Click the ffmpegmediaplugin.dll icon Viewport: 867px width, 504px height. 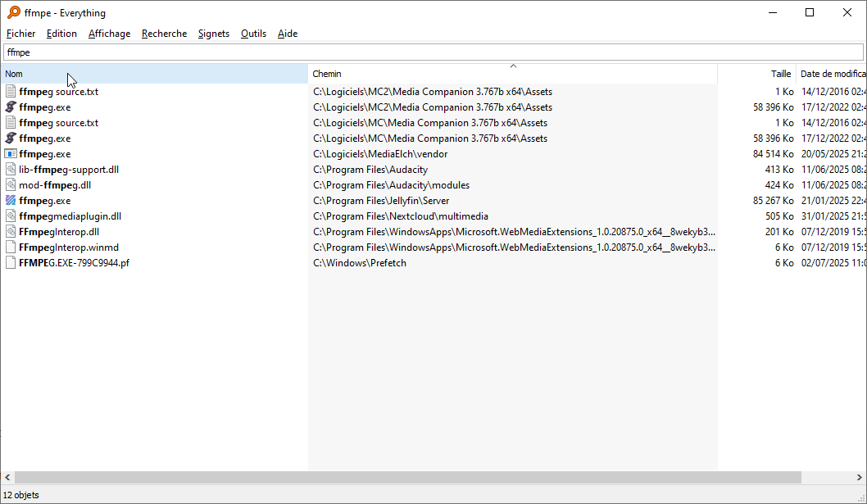(x=11, y=216)
